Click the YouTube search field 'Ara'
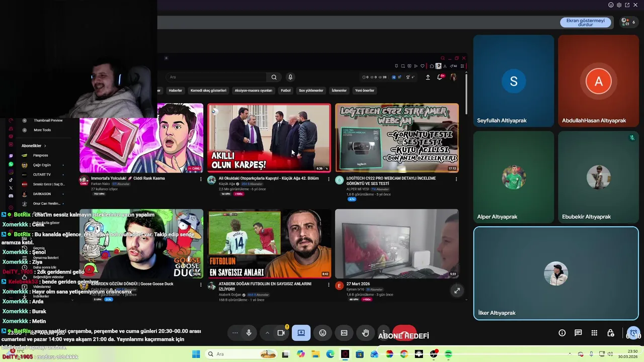644x362 pixels. point(216,77)
